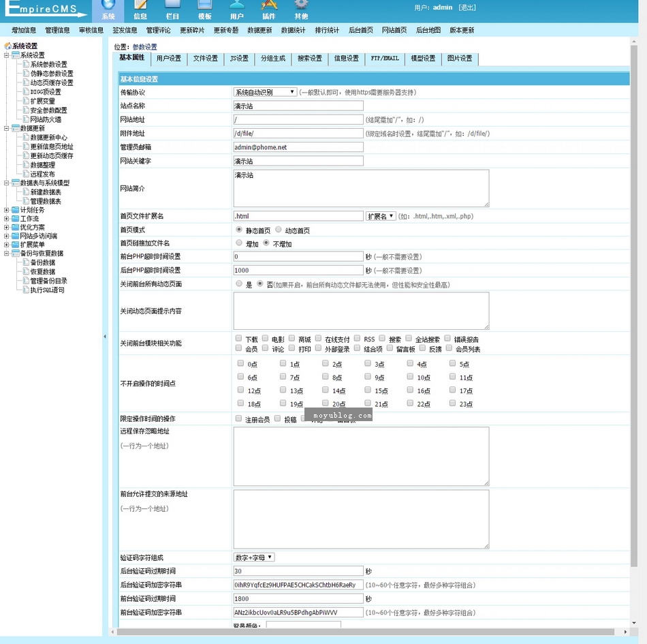Click the vertical scrollbar of the settings page

[634, 305]
